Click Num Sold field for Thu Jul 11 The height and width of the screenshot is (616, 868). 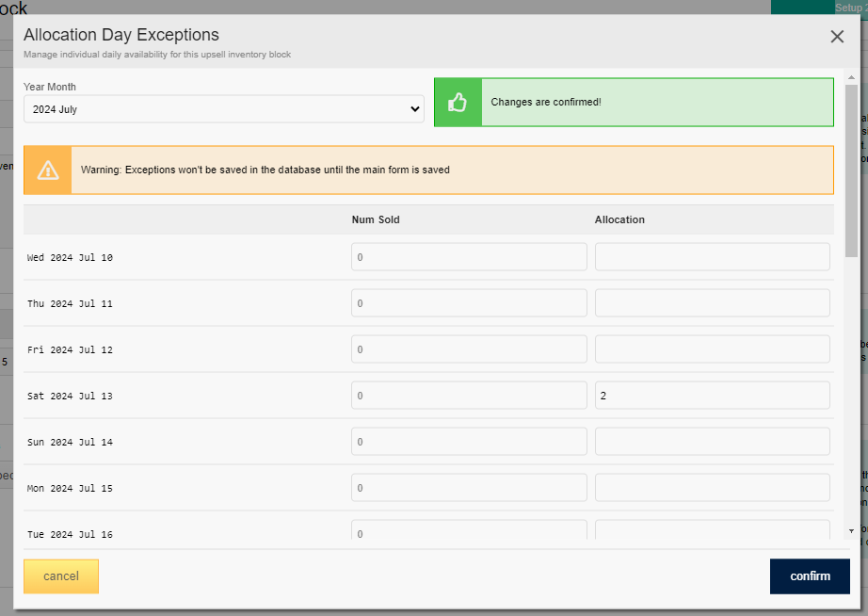pos(469,303)
